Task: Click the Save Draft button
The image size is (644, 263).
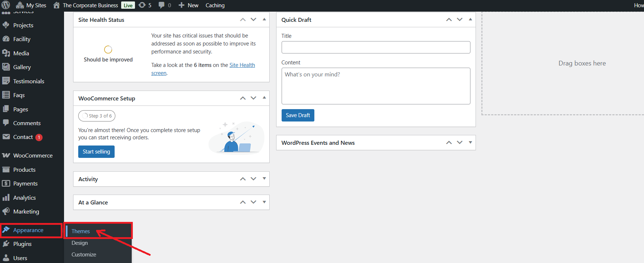Action: (298, 115)
